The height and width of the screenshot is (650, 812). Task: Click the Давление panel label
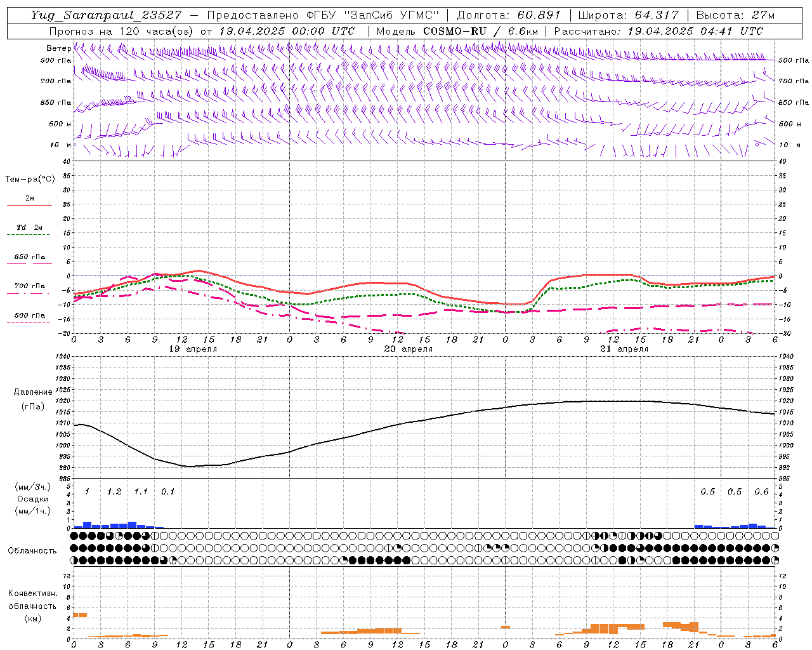33,392
